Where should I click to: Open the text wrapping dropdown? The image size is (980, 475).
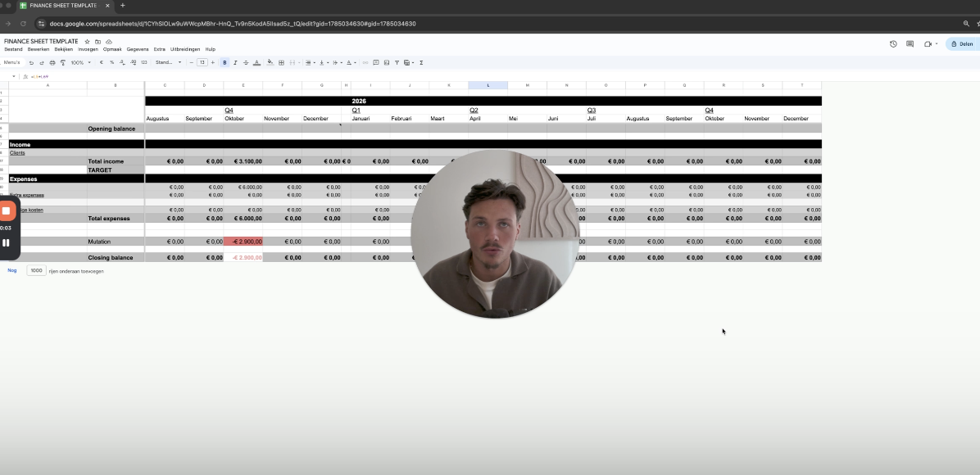click(x=337, y=62)
